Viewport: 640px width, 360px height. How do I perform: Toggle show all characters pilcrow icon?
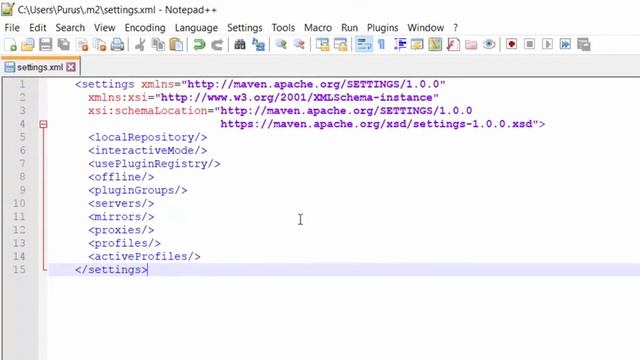(x=382, y=44)
